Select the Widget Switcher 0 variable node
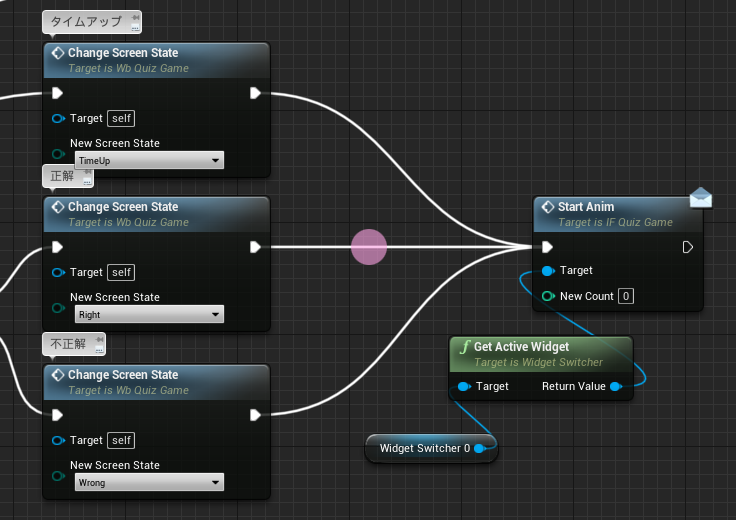The image size is (736, 520). coord(431,448)
